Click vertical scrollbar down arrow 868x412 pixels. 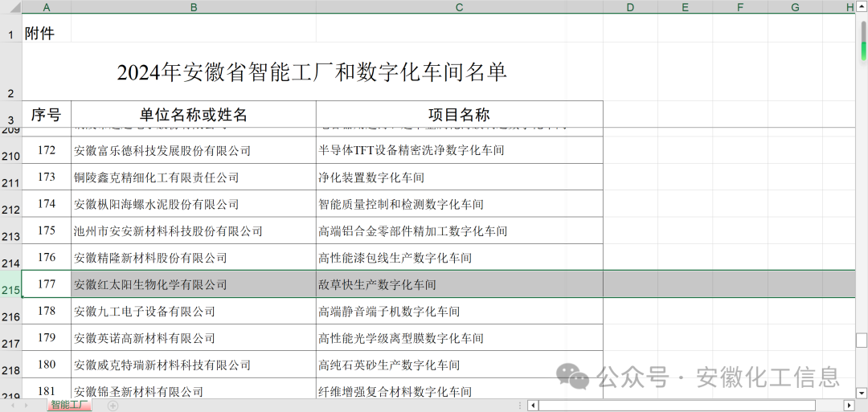(863, 394)
